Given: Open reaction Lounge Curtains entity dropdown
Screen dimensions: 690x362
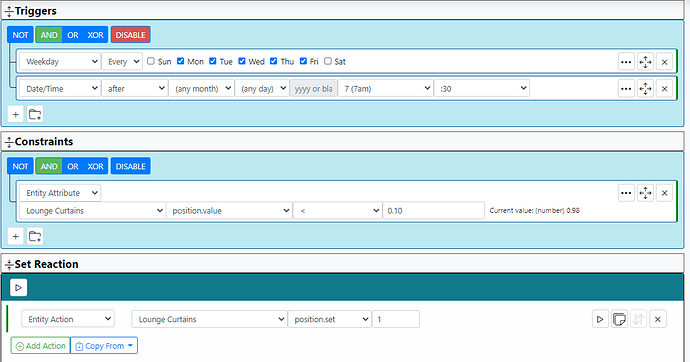Looking at the screenshot, I should [209, 319].
